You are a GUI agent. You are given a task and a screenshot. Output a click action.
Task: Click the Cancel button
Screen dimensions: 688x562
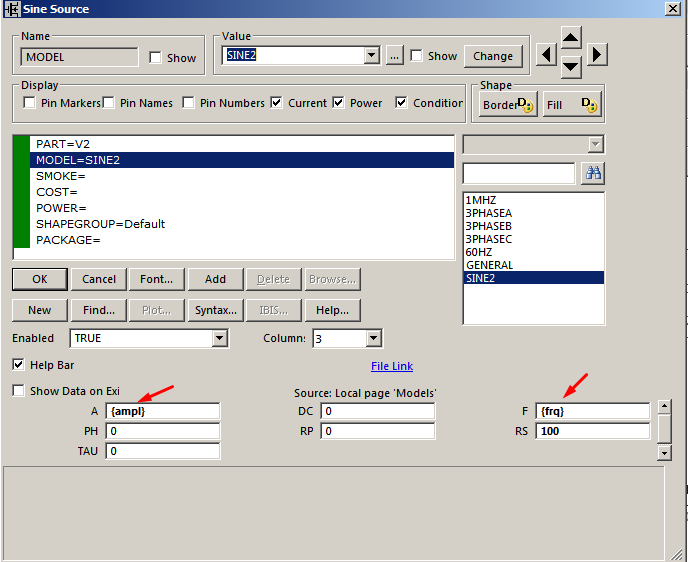point(99,279)
